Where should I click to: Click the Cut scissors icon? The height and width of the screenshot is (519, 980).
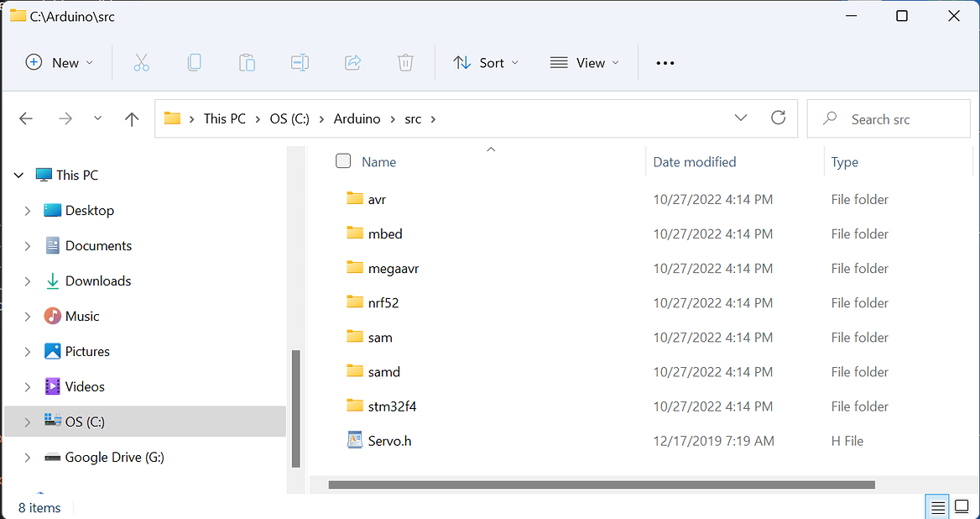(141, 63)
